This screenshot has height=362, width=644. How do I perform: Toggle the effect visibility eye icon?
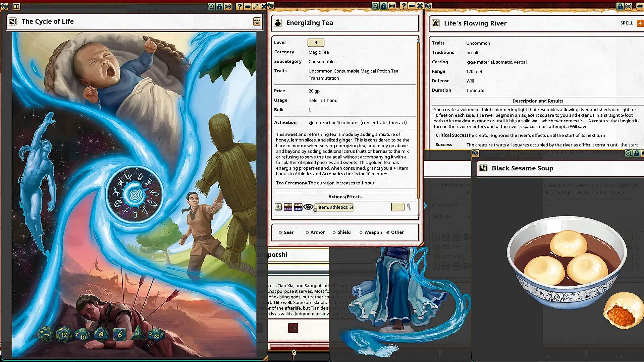[x=308, y=207]
